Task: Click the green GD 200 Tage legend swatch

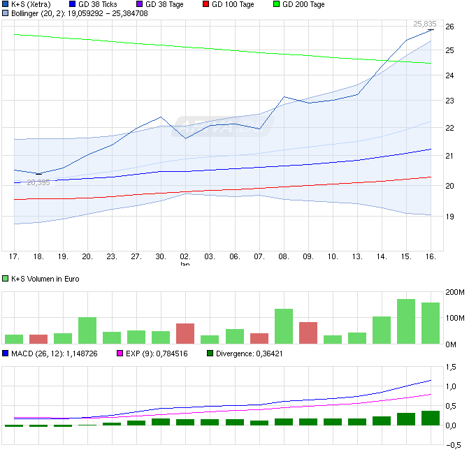Action: [x=275, y=4]
